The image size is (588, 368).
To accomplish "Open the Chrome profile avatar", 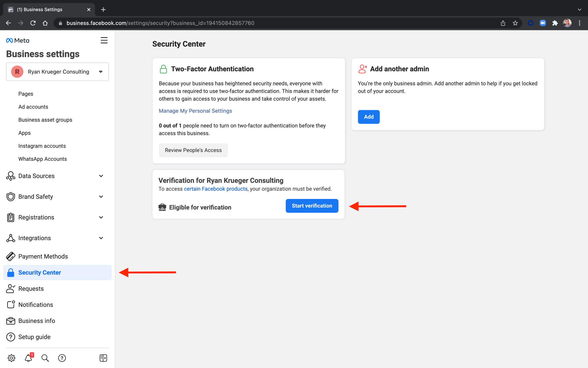I will pos(567,23).
